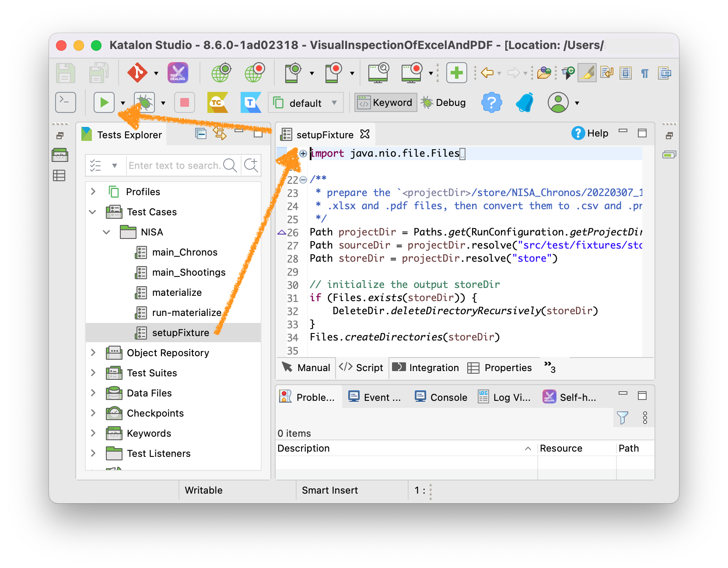Open the Problems view three-dot menu
728x568 pixels.
tap(645, 417)
